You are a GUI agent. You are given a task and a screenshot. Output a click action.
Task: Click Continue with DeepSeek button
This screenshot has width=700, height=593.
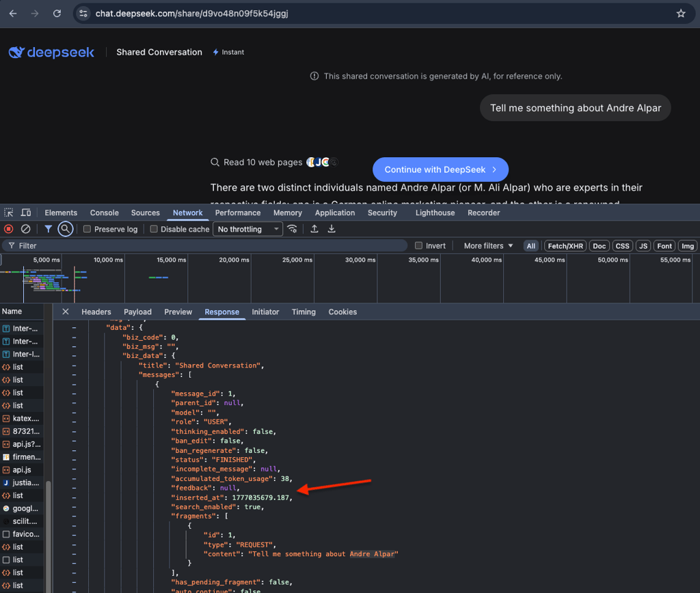click(x=440, y=169)
